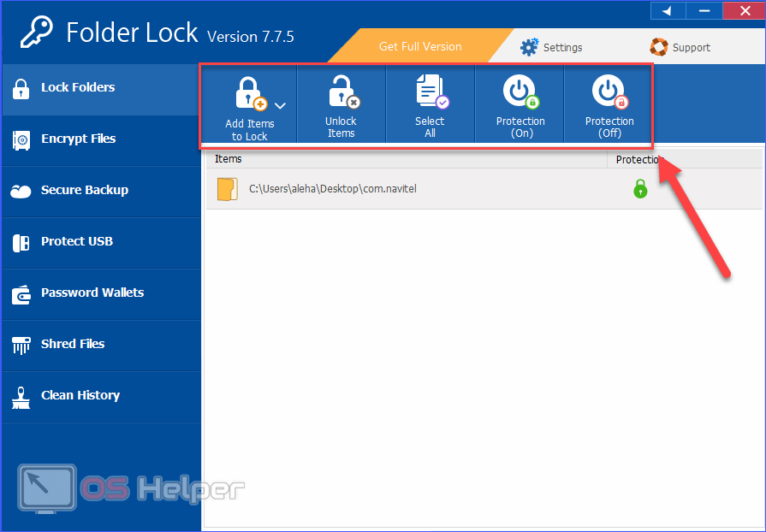Click the Unlock Items padlock icon

click(341, 92)
